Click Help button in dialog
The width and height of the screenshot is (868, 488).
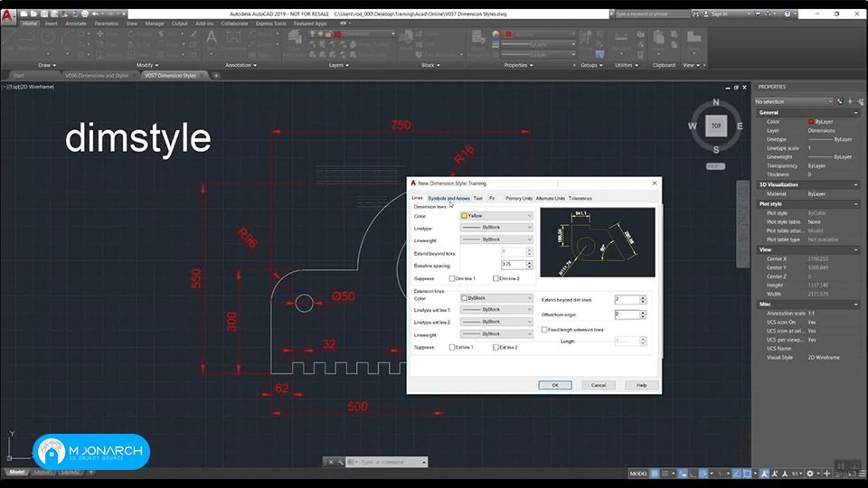coord(642,385)
